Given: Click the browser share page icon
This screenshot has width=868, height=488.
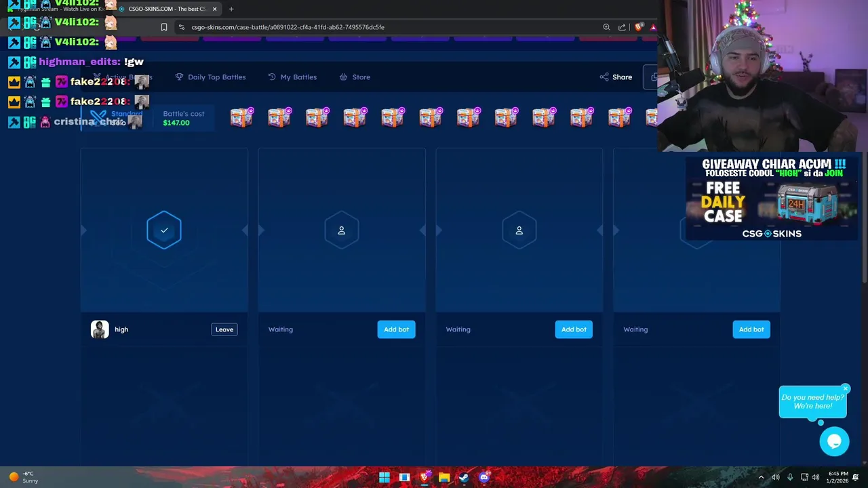Looking at the screenshot, I should click(x=622, y=27).
